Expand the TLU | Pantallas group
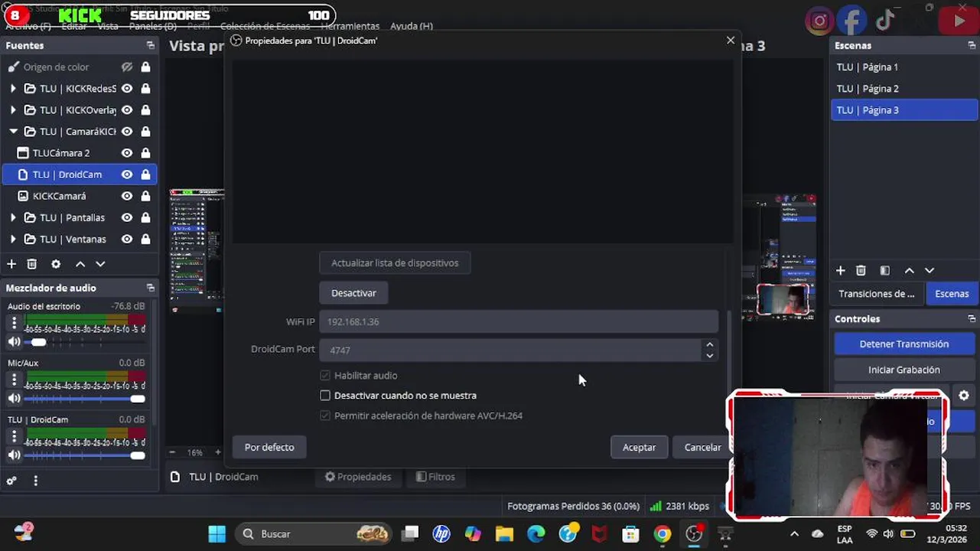This screenshot has width=980, height=551. click(x=13, y=217)
